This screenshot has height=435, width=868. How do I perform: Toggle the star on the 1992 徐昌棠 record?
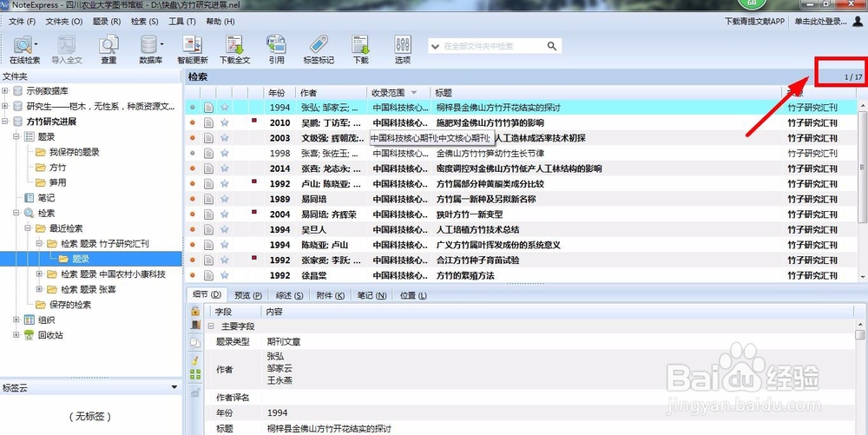(224, 275)
